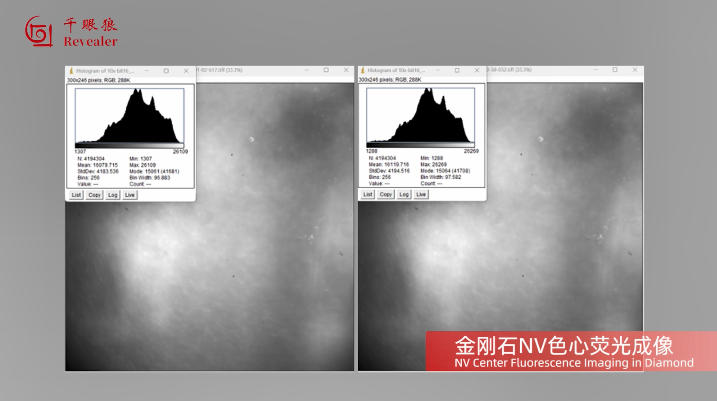Click List button in histogram with Min 1307
717x401 pixels.
click(x=76, y=195)
